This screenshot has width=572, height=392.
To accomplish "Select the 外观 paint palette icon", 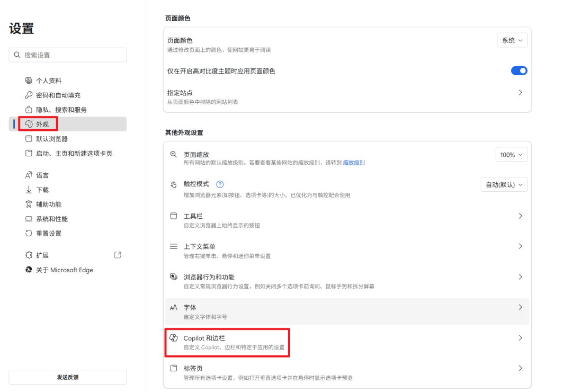I will point(29,124).
